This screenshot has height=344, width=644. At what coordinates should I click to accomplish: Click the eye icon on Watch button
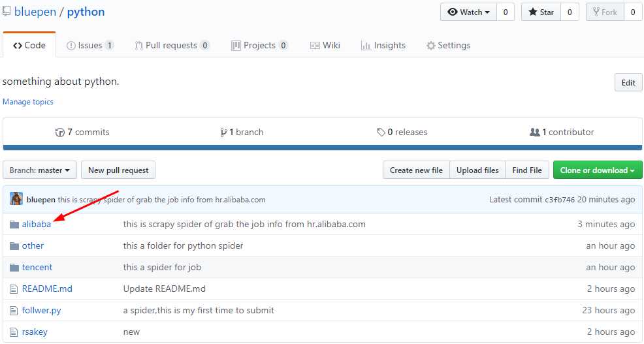(453, 12)
